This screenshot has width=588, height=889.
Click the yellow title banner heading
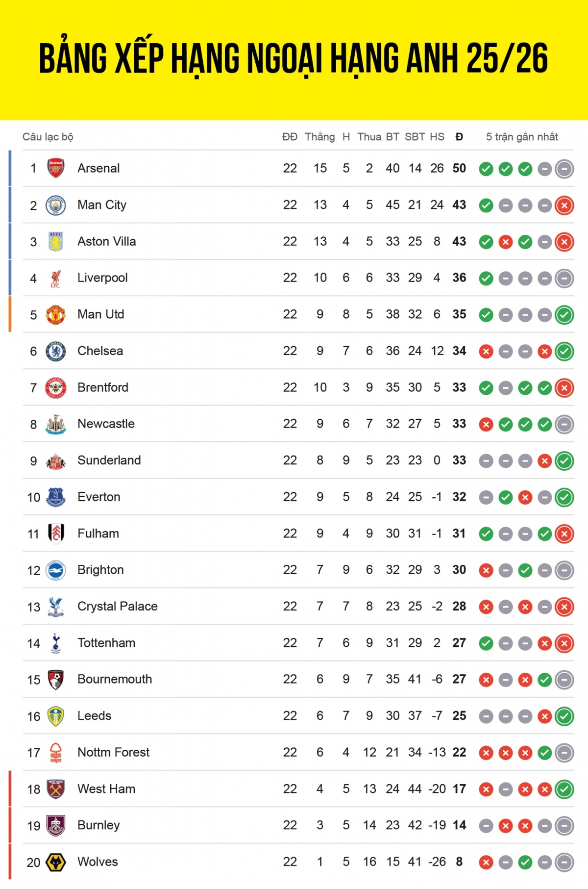pyautogui.click(x=294, y=59)
